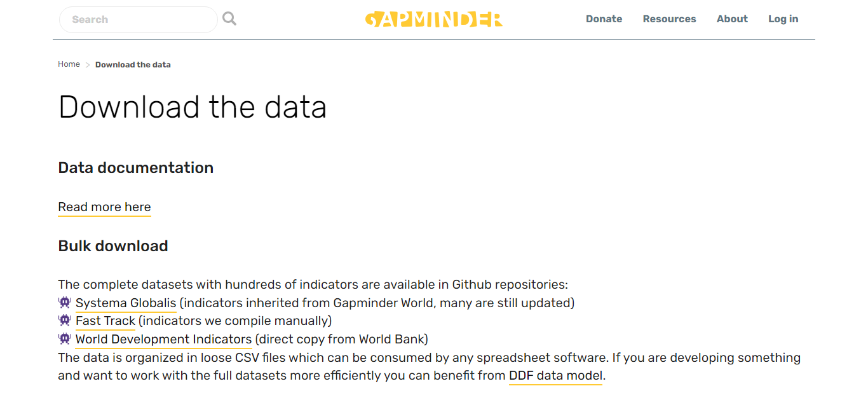Click the Gapminder logo

[x=434, y=19]
